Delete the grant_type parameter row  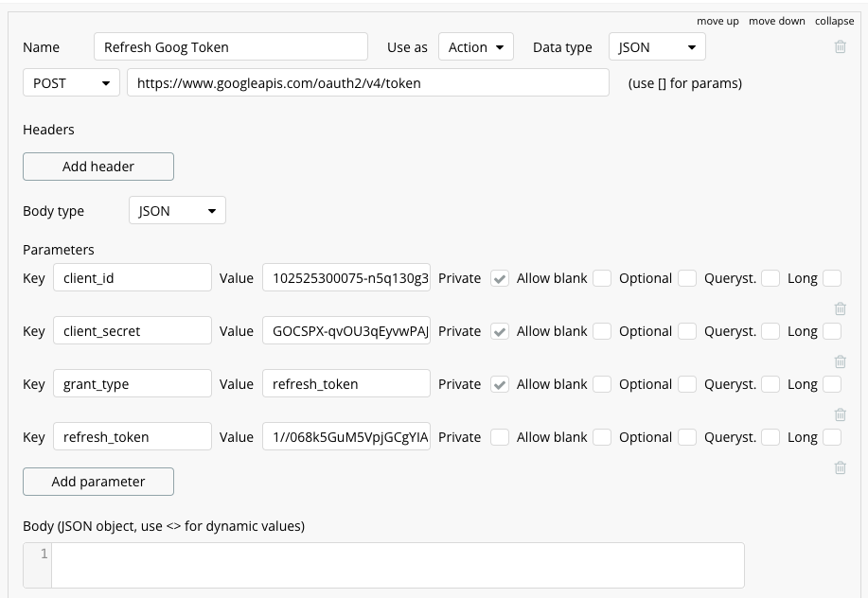(840, 414)
